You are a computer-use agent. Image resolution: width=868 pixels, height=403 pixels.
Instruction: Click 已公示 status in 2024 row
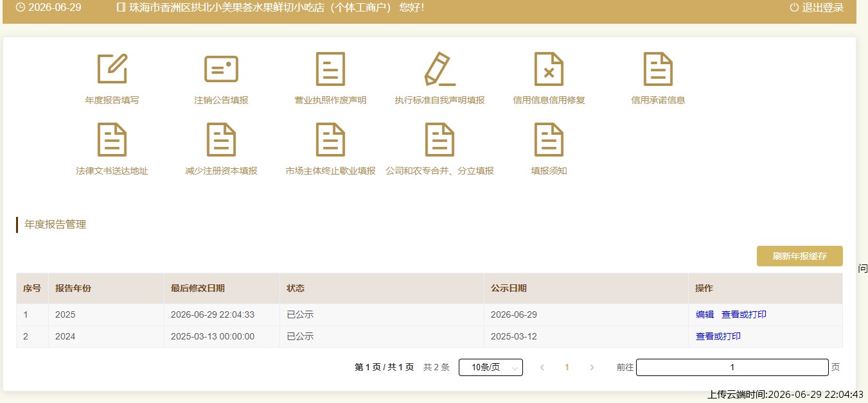point(300,336)
